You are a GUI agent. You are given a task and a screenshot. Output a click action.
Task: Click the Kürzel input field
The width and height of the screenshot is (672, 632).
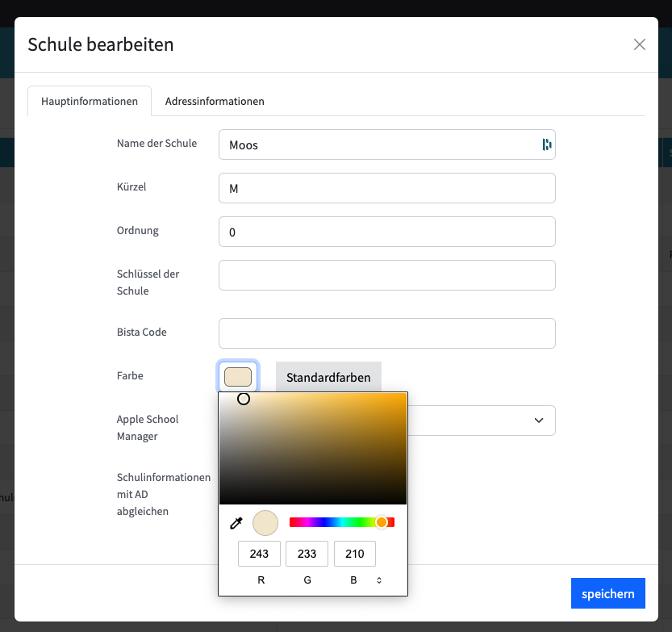[x=386, y=188]
